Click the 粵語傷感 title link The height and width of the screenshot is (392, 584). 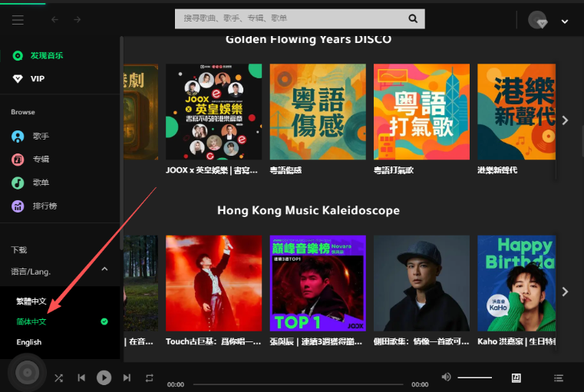[285, 170]
